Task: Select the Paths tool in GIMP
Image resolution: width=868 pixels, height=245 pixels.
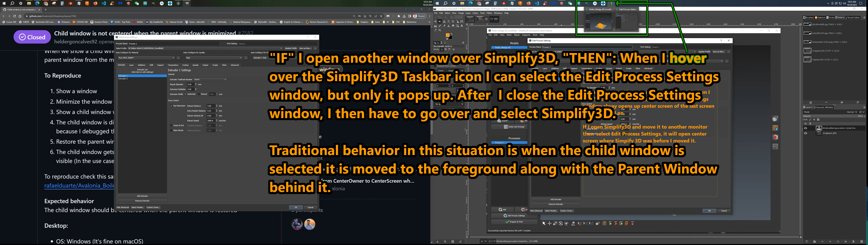Action: (457, 26)
